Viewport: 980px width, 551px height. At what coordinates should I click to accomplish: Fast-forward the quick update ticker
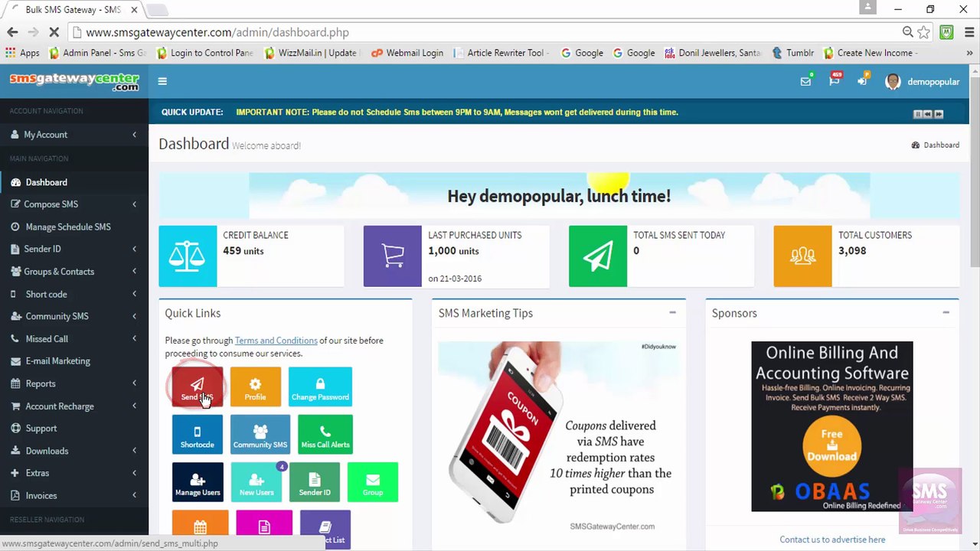coord(939,114)
